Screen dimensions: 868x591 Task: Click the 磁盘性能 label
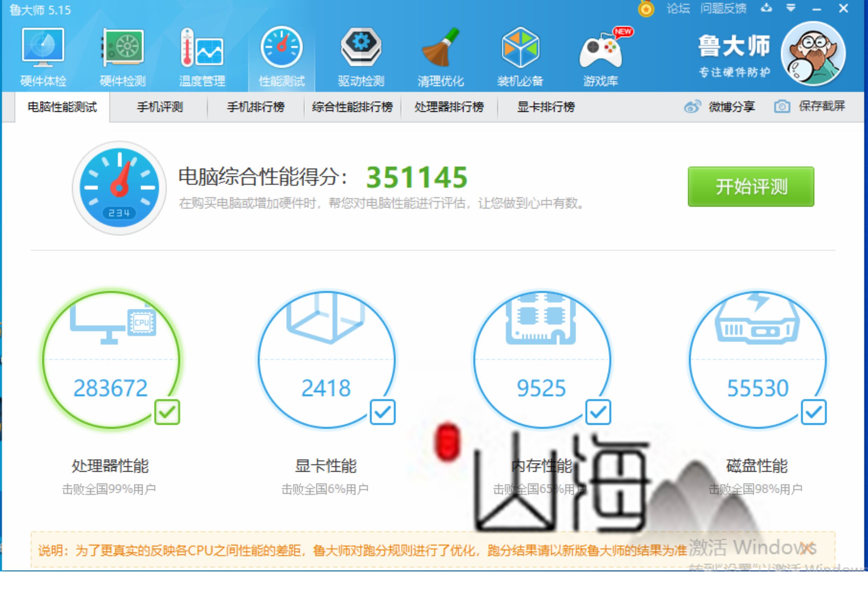(757, 466)
